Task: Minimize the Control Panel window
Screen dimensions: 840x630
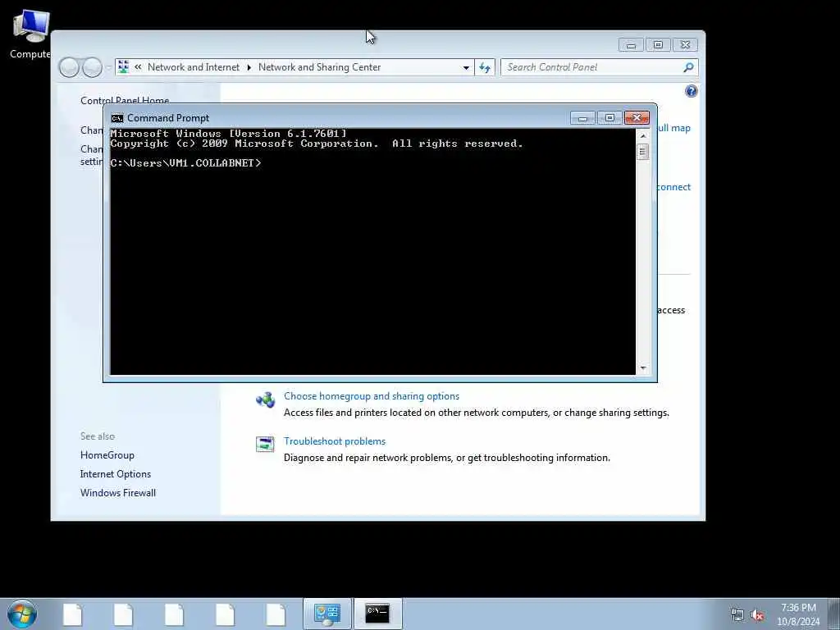Action: tap(631, 45)
